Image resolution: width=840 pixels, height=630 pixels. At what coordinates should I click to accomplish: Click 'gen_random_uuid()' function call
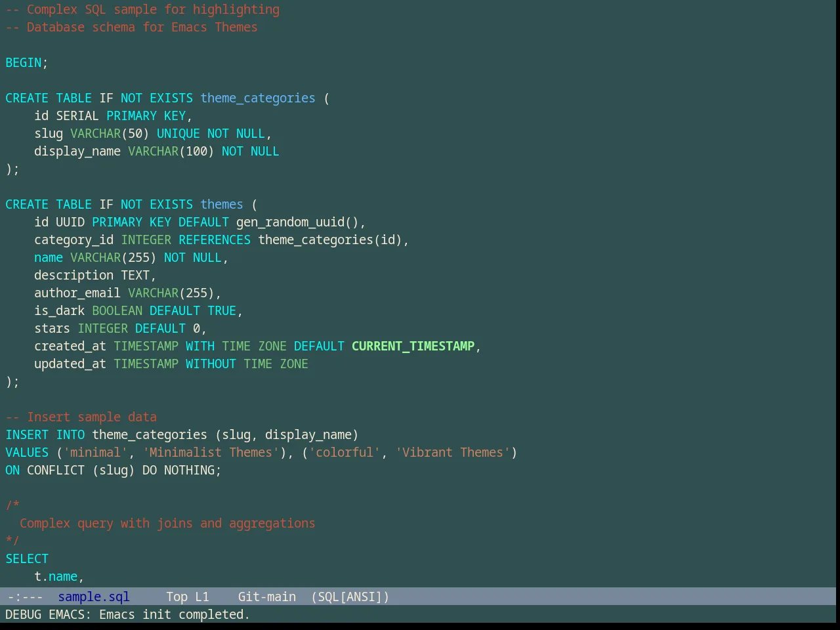[x=297, y=222]
